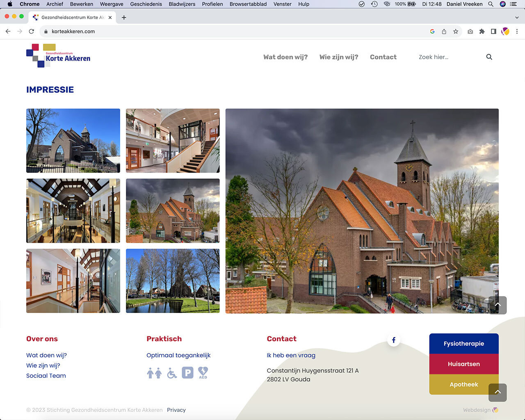525x420 pixels.
Task: Go back with the browser back arrow
Action: [8, 31]
